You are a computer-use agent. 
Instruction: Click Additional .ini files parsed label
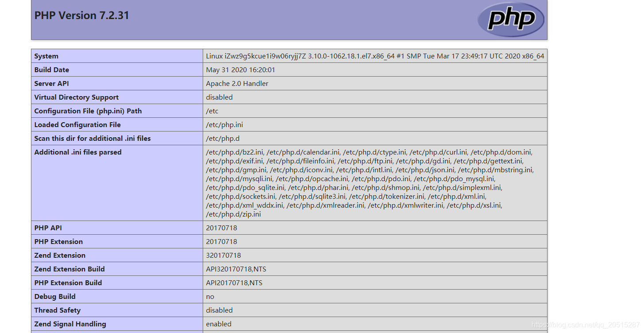pos(78,152)
